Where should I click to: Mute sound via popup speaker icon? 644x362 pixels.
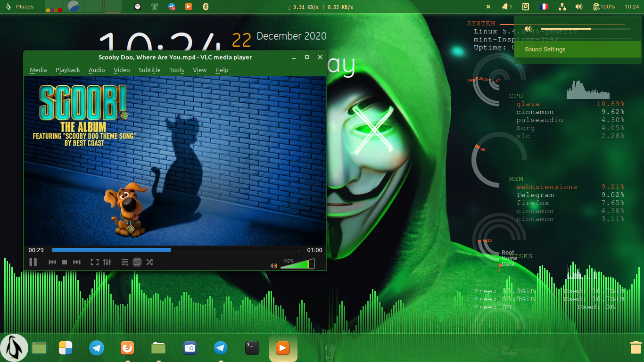[528, 29]
